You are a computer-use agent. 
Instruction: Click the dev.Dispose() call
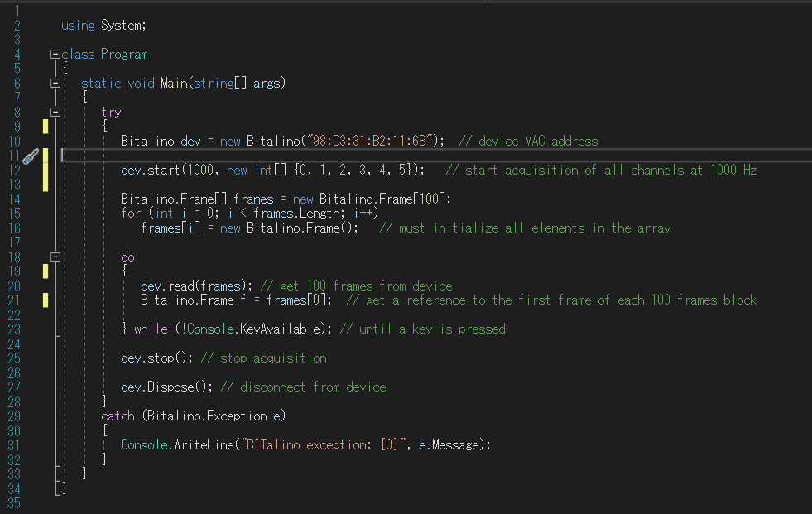tap(166, 387)
